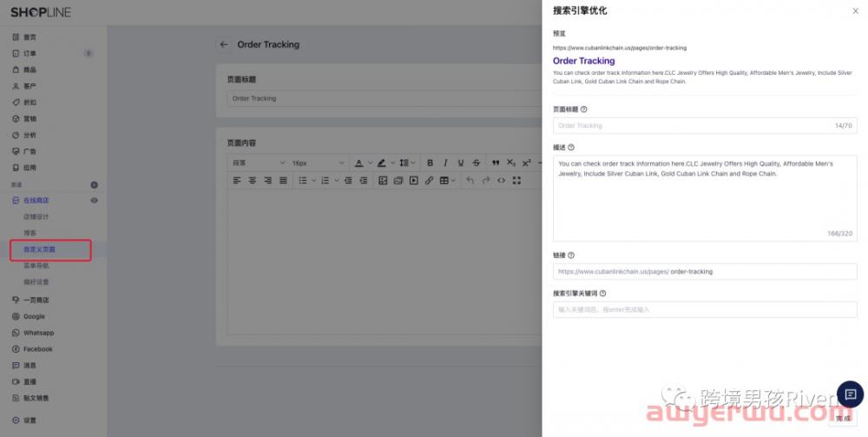Click the back arrow beside Order Tracking
This screenshot has height=437, width=868.
tap(224, 44)
